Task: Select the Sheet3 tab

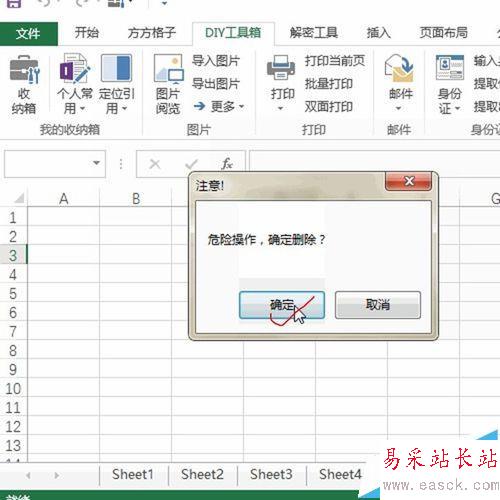Action: click(271, 475)
